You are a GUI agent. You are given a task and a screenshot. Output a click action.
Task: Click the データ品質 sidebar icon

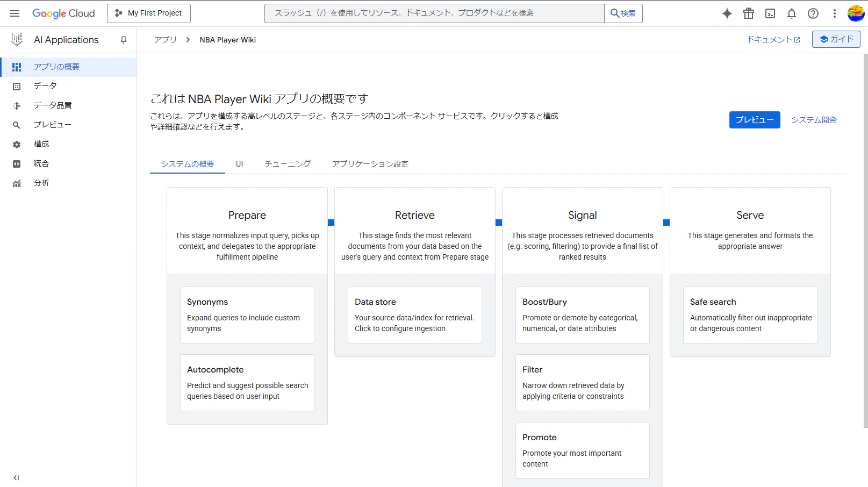pyautogui.click(x=17, y=106)
